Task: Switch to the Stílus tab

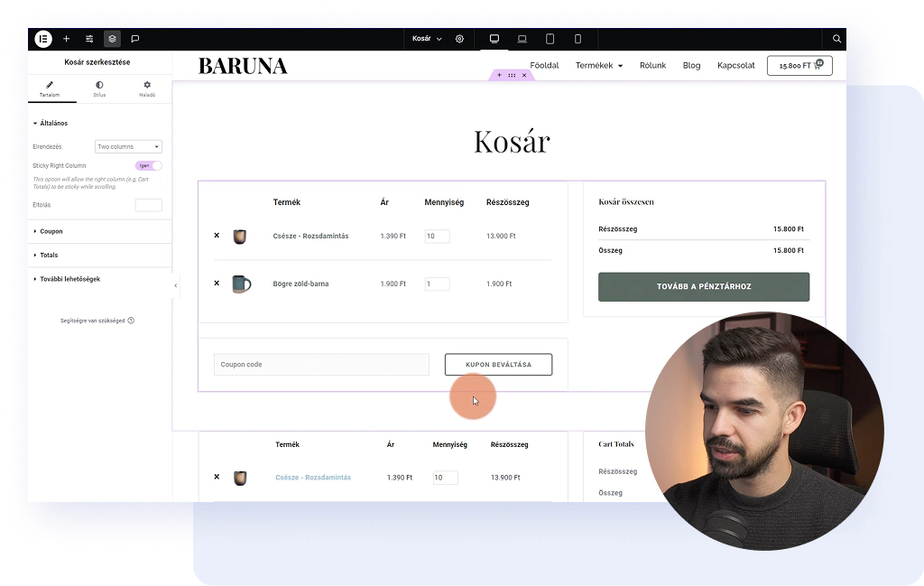Action: pos(99,88)
